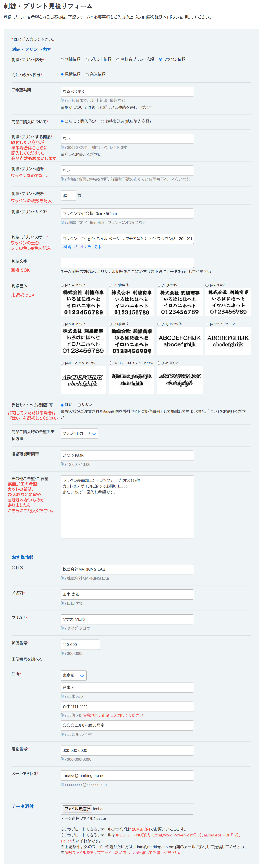The height and width of the screenshot is (868, 262).
Task: Choose font A-6 勘亭流 radio
Action: 110,324
